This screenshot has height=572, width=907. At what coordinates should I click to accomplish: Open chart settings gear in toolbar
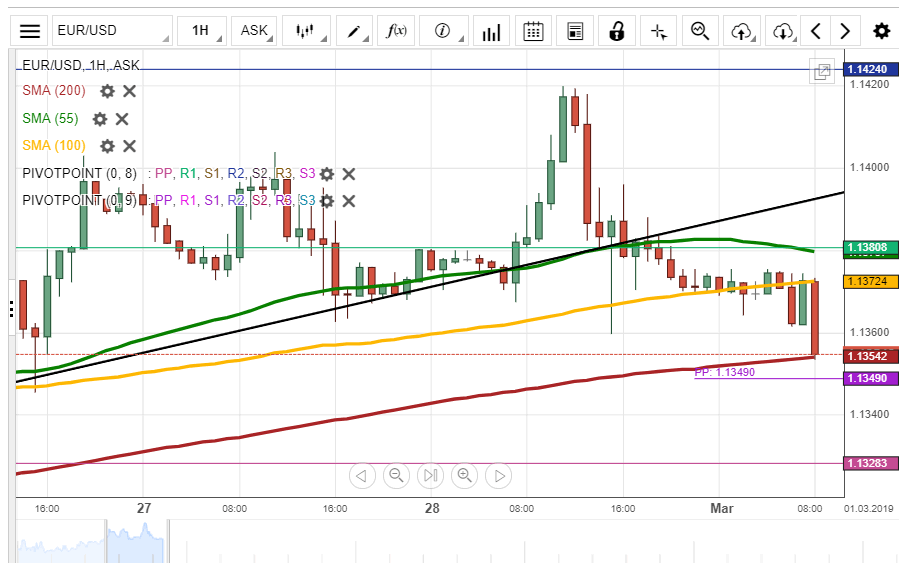(881, 31)
